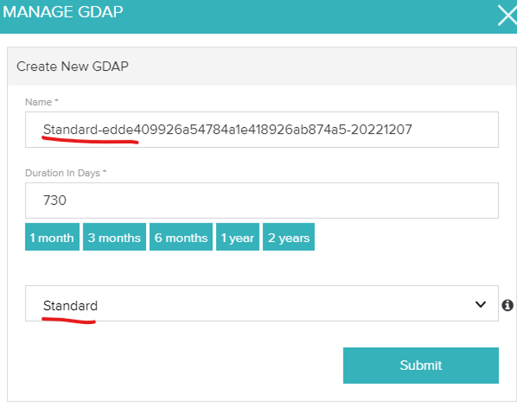Select the 6 months duration preset
Screen dimensions: 517x420
181,237
